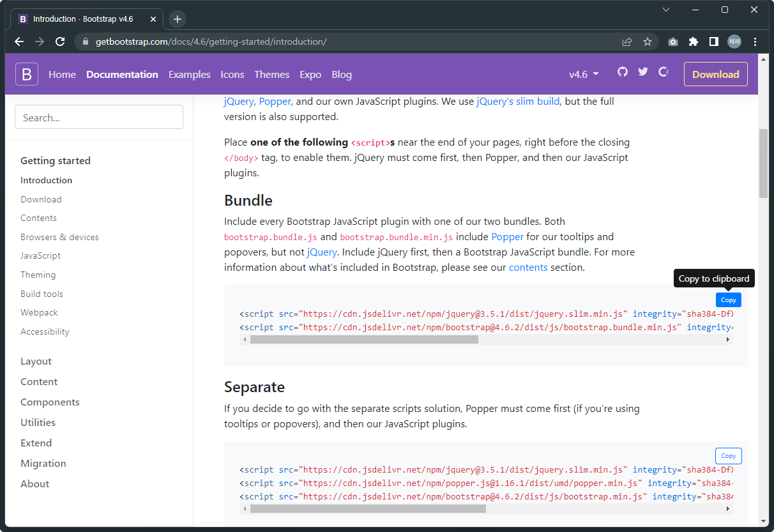Screen dimensions: 774x532
Task: Open Webpack in the sidebar
Action: (x=39, y=312)
